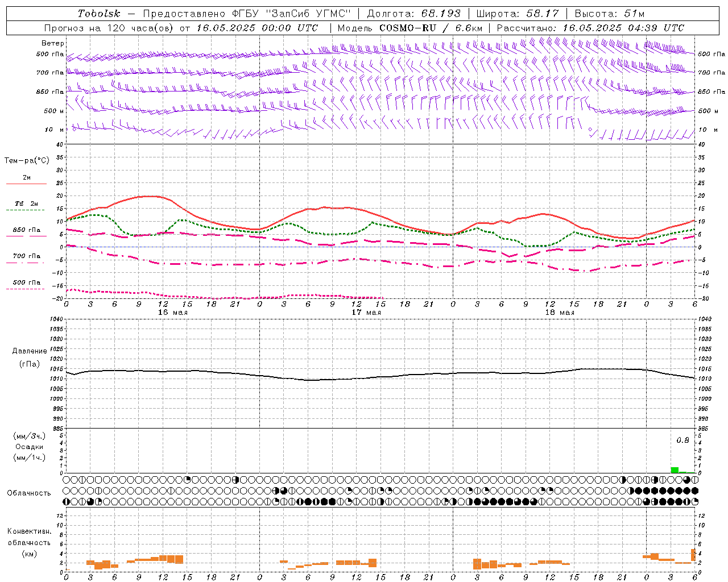Screen dimensions: 728x582
Task: Click the '500 м' wind level label on left
Action: [x=53, y=111]
